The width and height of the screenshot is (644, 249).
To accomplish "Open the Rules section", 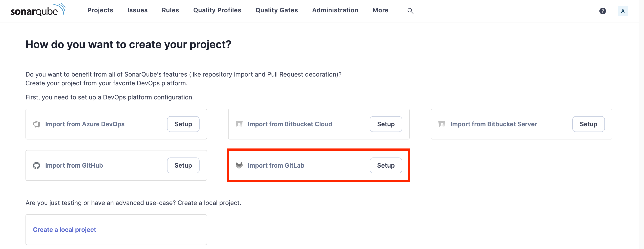I will pos(170,10).
